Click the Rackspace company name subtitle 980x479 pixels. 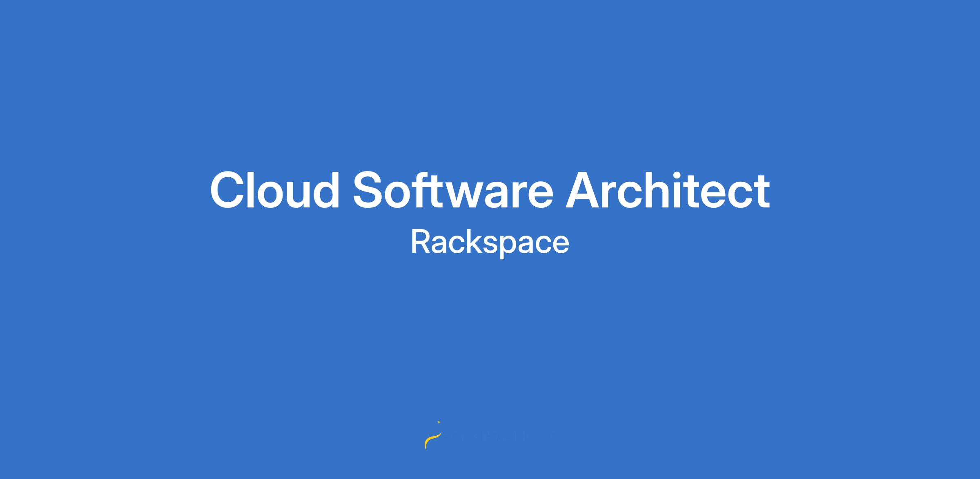[x=490, y=242]
